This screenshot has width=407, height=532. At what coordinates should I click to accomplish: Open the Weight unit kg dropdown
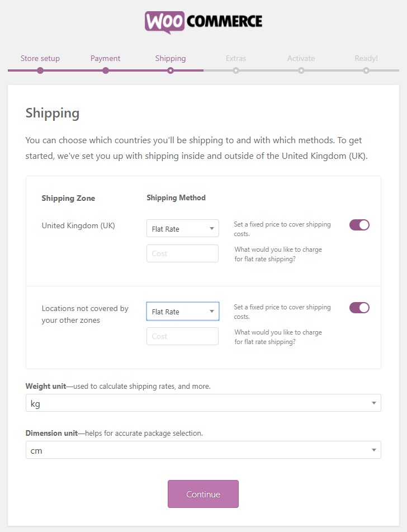click(x=203, y=403)
